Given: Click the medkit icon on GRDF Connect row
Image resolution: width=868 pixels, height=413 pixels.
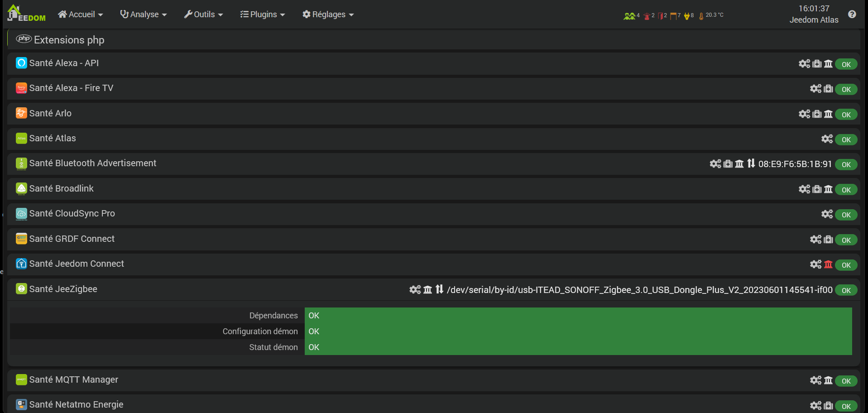Looking at the screenshot, I should tap(828, 240).
